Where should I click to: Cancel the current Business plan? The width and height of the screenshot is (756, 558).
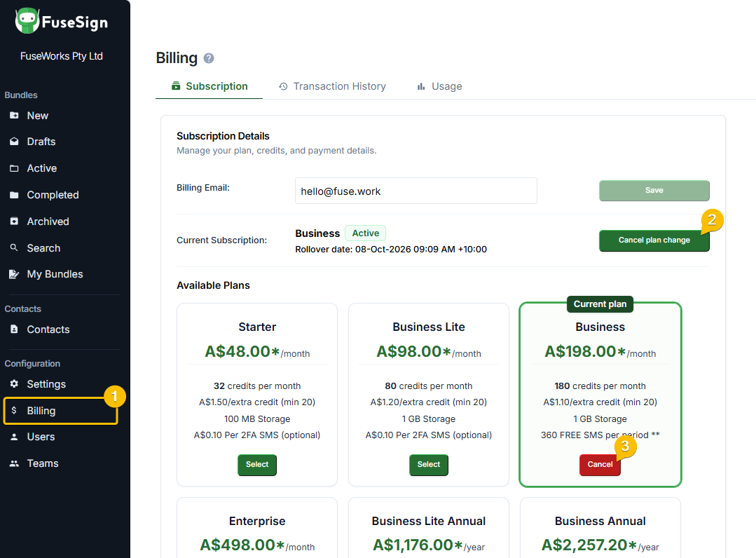click(x=600, y=465)
